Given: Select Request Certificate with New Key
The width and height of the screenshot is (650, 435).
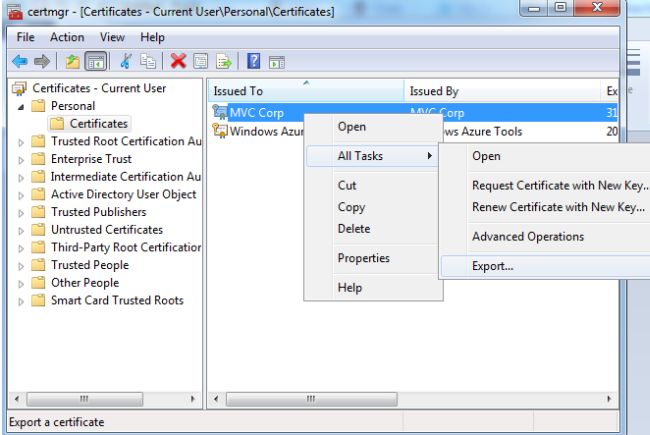Looking at the screenshot, I should [545, 185].
